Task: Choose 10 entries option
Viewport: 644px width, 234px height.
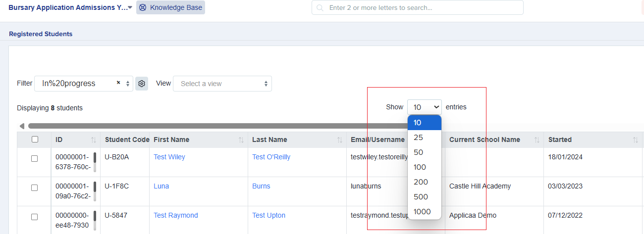Action: click(x=425, y=123)
